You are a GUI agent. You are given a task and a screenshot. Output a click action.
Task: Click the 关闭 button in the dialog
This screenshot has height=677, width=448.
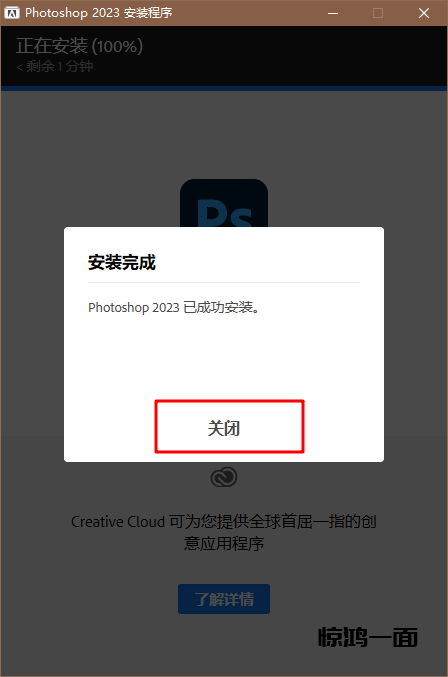pos(229,427)
